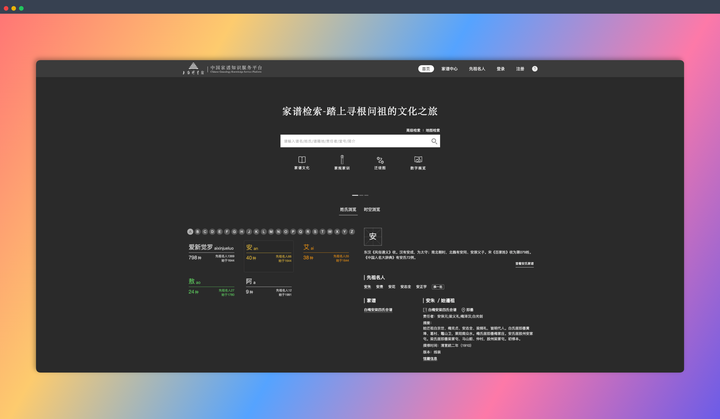Select letter Y in the surname index
The width and height of the screenshot is (720, 419).
[x=345, y=232]
